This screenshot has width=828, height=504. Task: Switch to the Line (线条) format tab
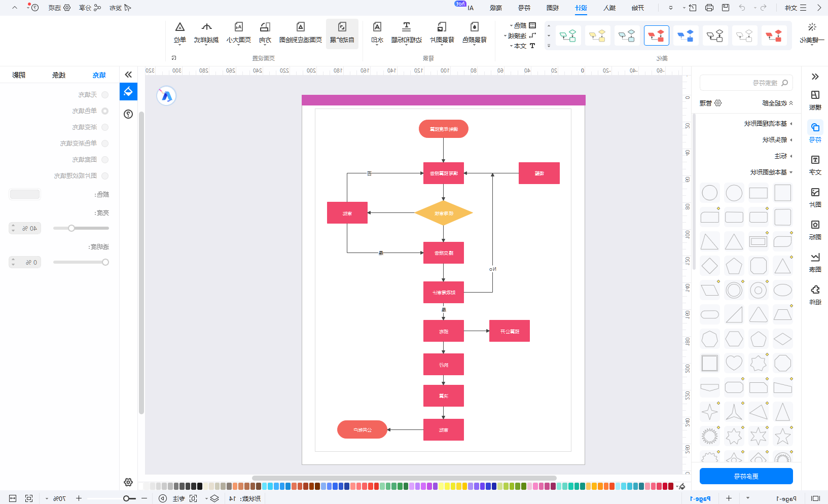point(59,75)
